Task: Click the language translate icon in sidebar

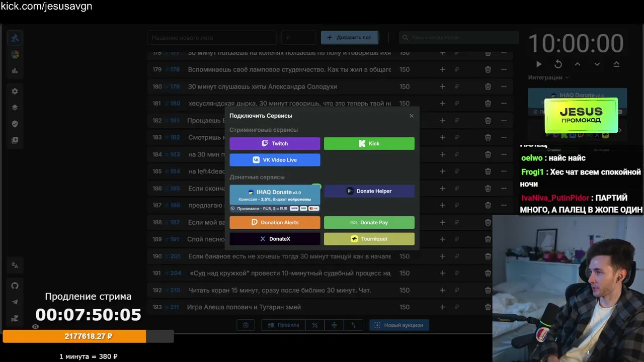Action: pyautogui.click(x=15, y=265)
